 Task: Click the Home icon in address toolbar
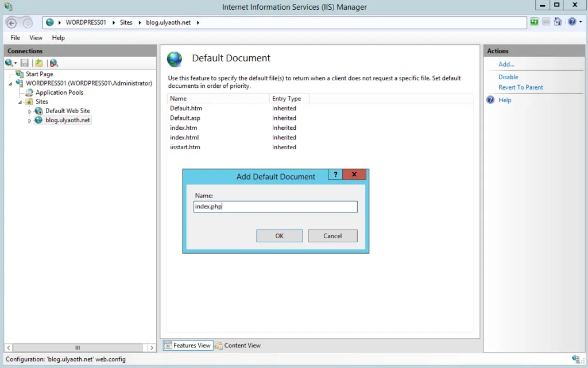coord(558,22)
